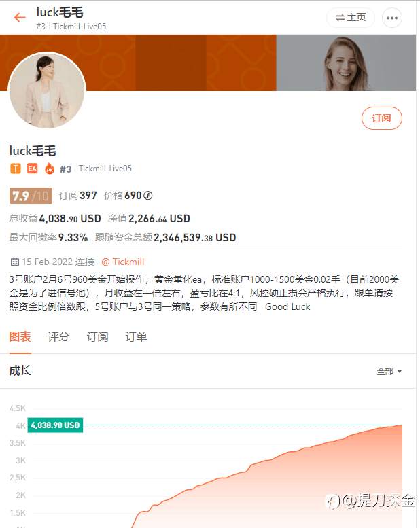
Task: Click the round profile avatar photo
Action: (47, 90)
